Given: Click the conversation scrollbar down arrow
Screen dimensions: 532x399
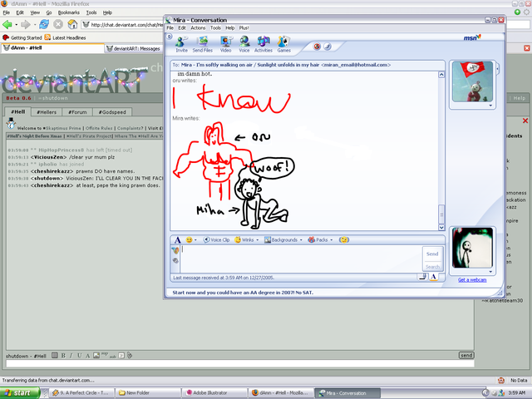Looking at the screenshot, I should coord(441,227).
